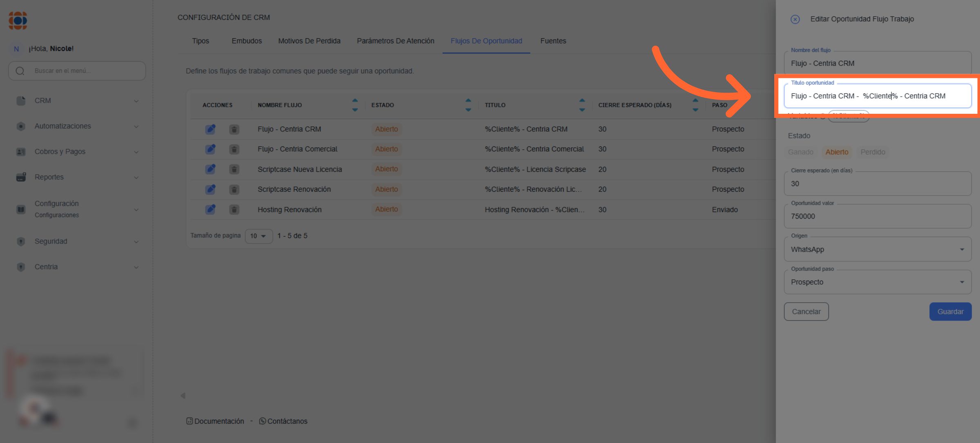Select Ganado estado option
Screen dimensions: 980x443
pyautogui.click(x=800, y=152)
